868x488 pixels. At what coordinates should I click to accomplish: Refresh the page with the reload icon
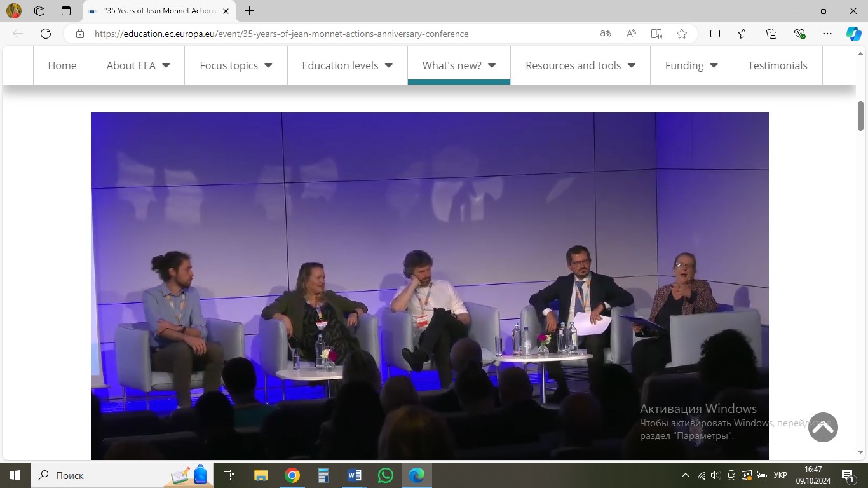[x=46, y=34]
